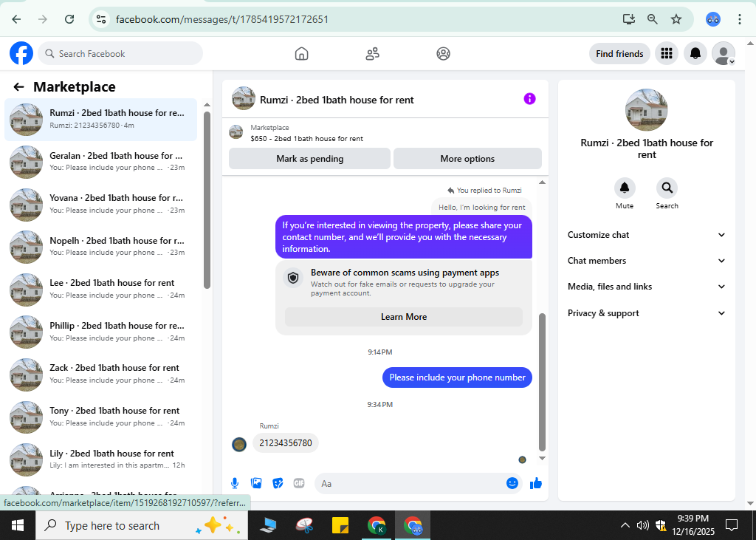The height and width of the screenshot is (540, 756).
Task: Click the Search Facebook field
Action: click(x=120, y=54)
